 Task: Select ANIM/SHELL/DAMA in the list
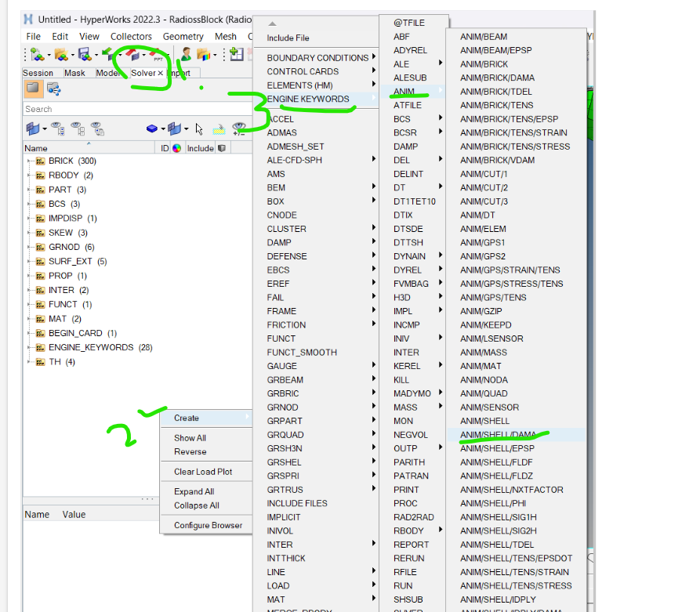516,435
